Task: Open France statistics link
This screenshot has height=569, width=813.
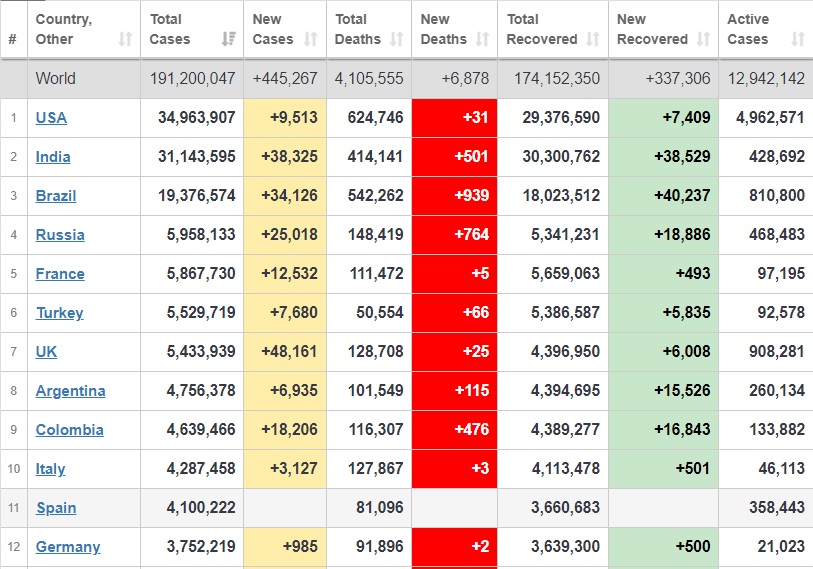Action: click(60, 274)
